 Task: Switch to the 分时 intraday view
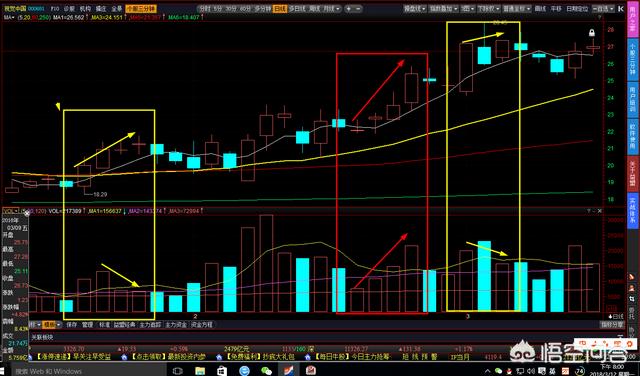pos(204,9)
